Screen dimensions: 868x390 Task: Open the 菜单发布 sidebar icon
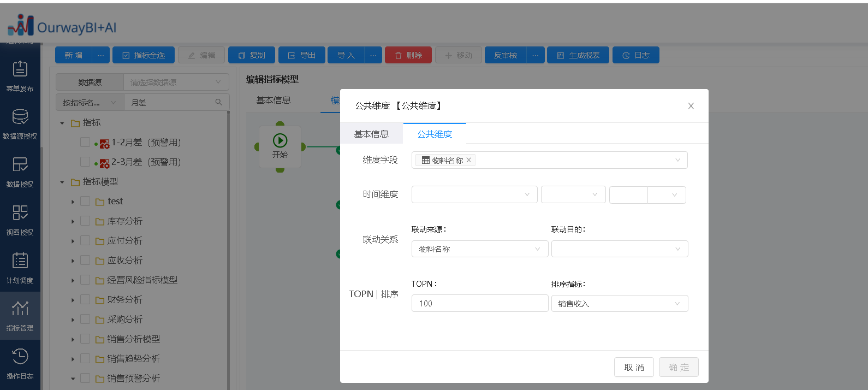(20, 69)
